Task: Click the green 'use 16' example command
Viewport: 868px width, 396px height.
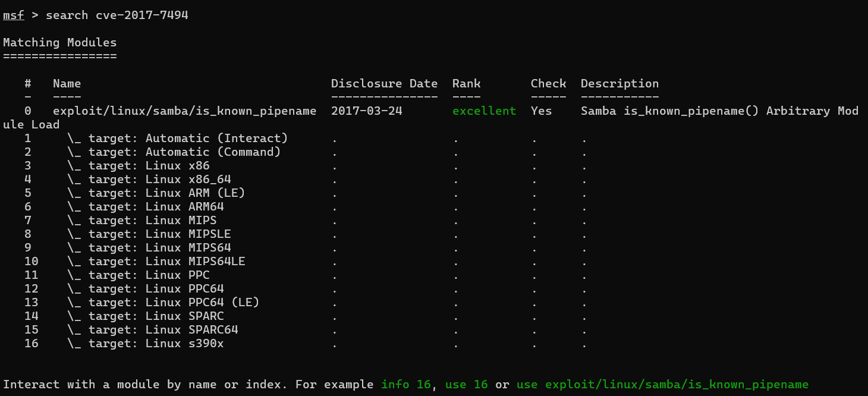Action: pyautogui.click(x=467, y=384)
